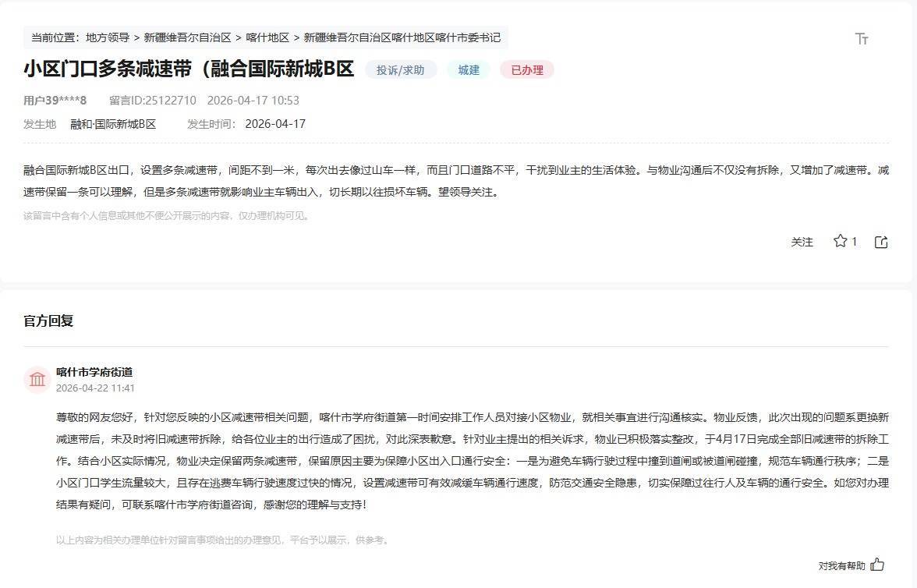Image resolution: width=917 pixels, height=588 pixels.
Task: Click the font size adjustment icon
Action: 862,38
